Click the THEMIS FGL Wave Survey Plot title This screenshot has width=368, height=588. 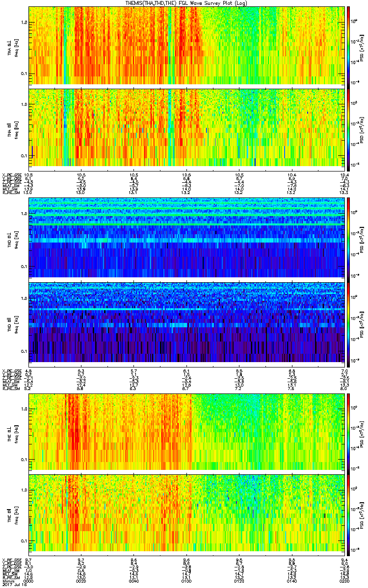pyautogui.click(x=186, y=3)
